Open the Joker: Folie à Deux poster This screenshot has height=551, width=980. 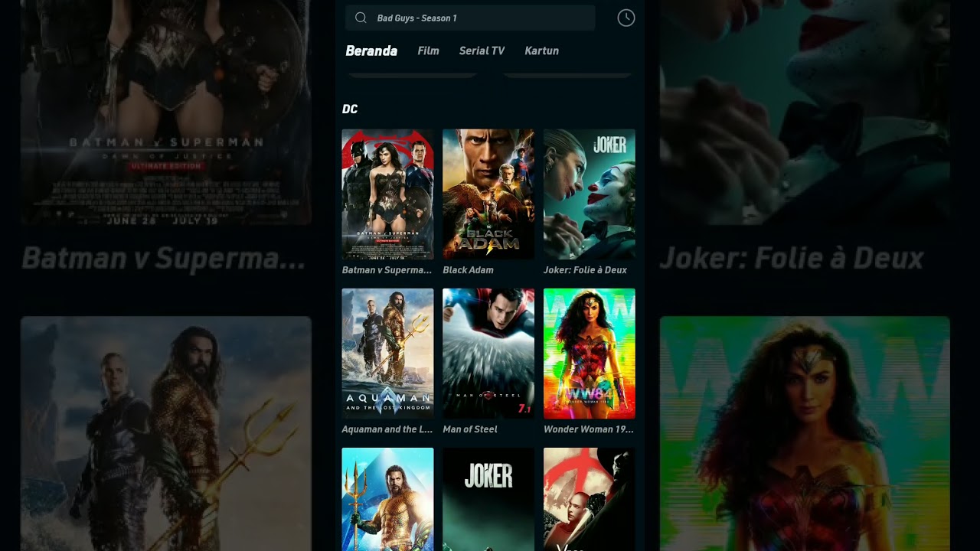click(x=590, y=194)
